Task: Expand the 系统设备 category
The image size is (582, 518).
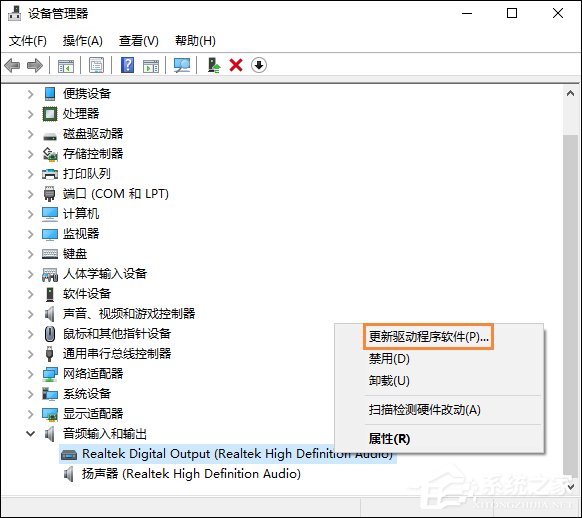Action: click(x=30, y=394)
